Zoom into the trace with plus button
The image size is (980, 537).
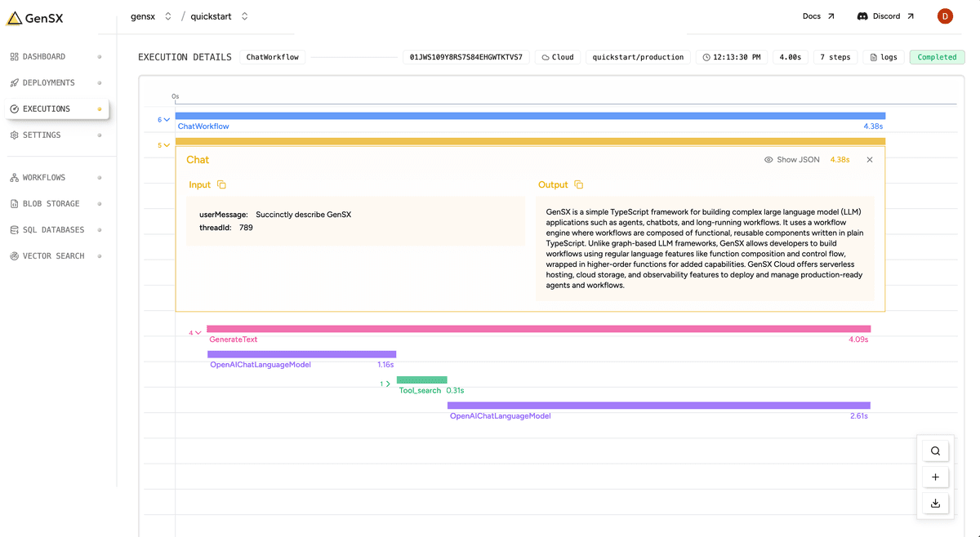pos(935,477)
